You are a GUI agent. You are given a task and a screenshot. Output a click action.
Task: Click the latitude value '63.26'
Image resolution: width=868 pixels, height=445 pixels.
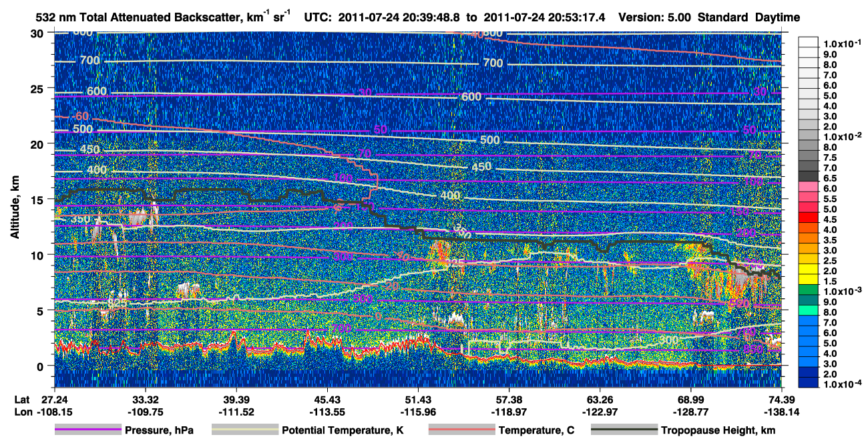(600, 399)
